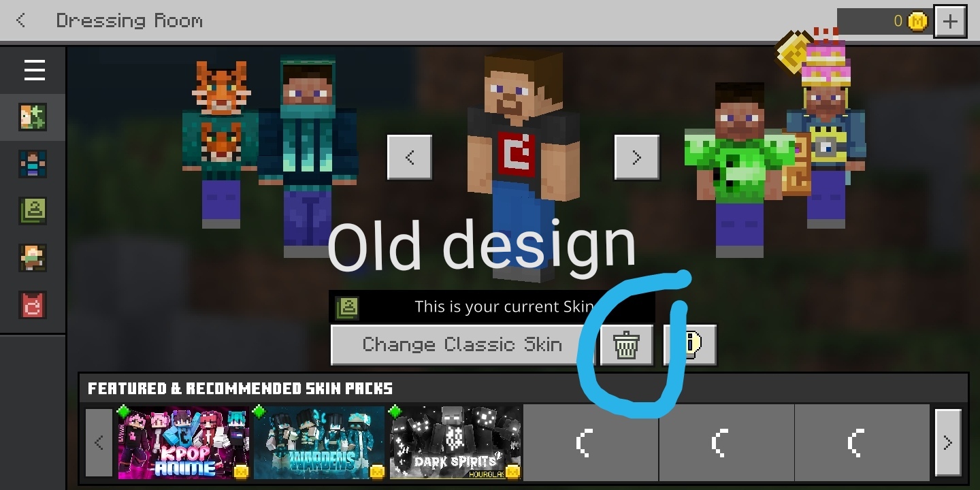Select the tiger head skin character
This screenshot has height=490, width=980.
[220, 144]
